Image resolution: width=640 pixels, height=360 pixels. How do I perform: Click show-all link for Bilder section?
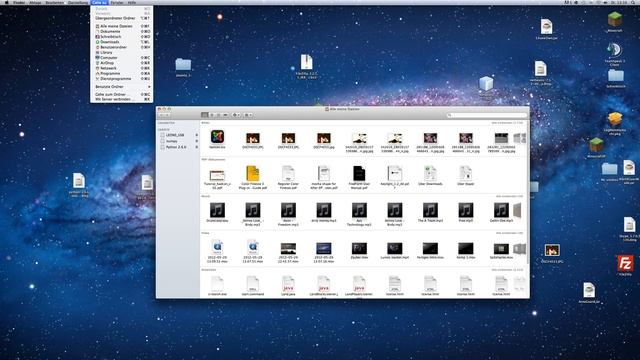click(507, 123)
